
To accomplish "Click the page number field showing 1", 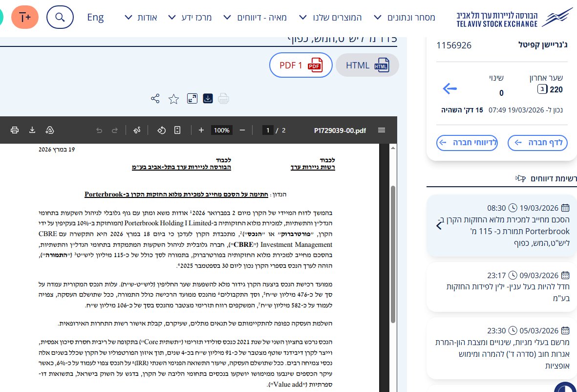I will pos(268,131).
